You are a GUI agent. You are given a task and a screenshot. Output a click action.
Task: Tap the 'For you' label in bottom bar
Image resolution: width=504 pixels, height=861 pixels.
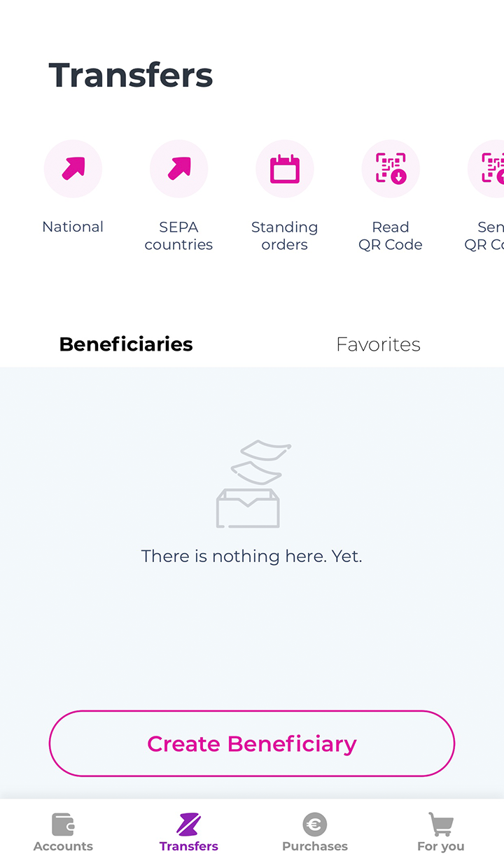click(441, 846)
